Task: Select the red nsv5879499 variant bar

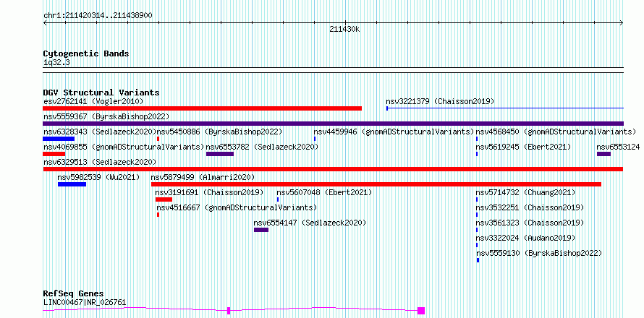Action: pyautogui.click(x=376, y=184)
